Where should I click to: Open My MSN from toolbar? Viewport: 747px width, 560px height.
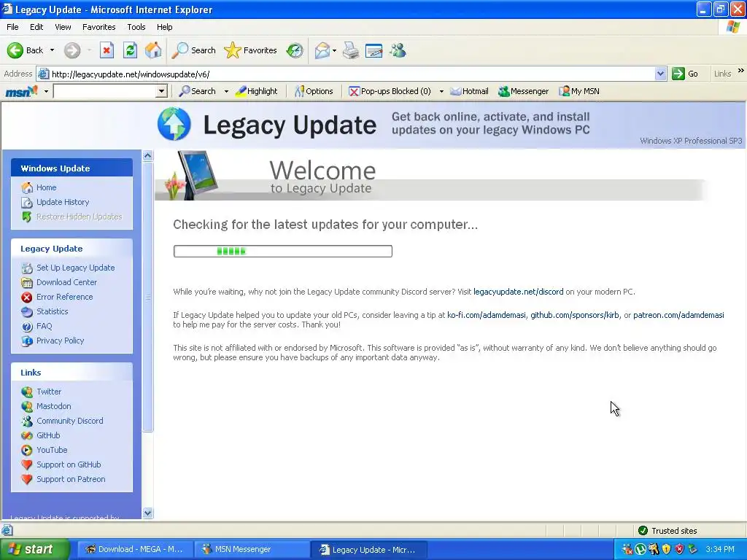(579, 91)
